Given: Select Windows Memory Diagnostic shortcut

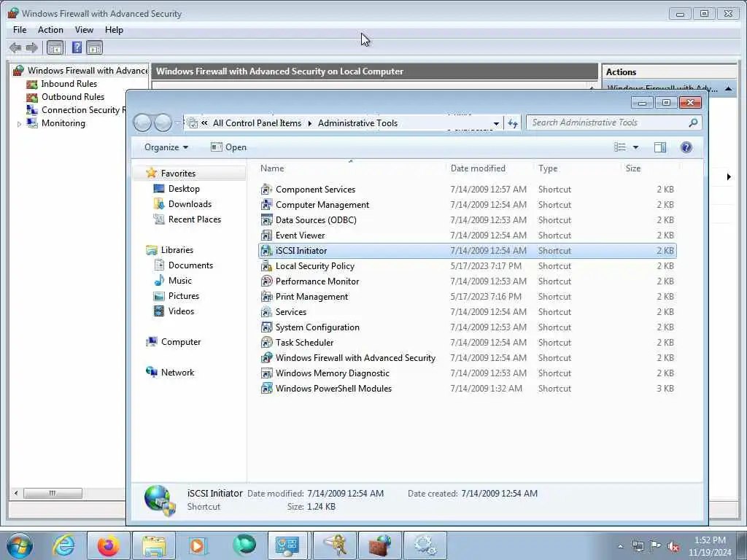Looking at the screenshot, I should [x=467, y=373].
